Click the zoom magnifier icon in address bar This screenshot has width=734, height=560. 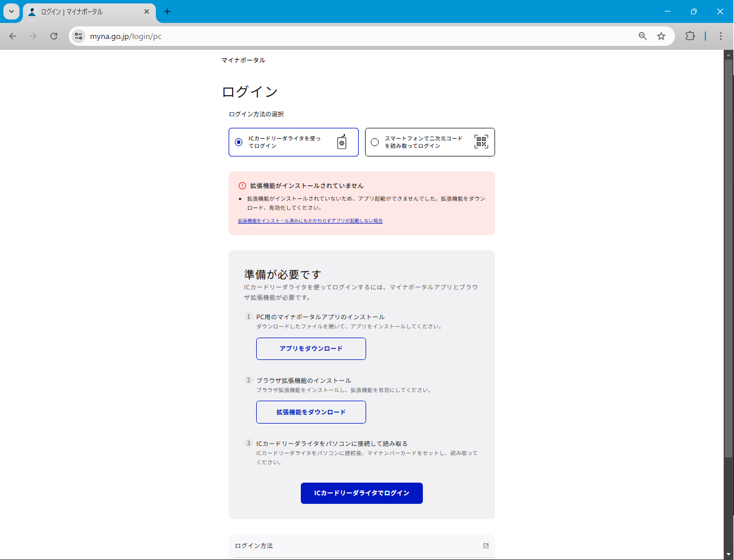tap(643, 36)
